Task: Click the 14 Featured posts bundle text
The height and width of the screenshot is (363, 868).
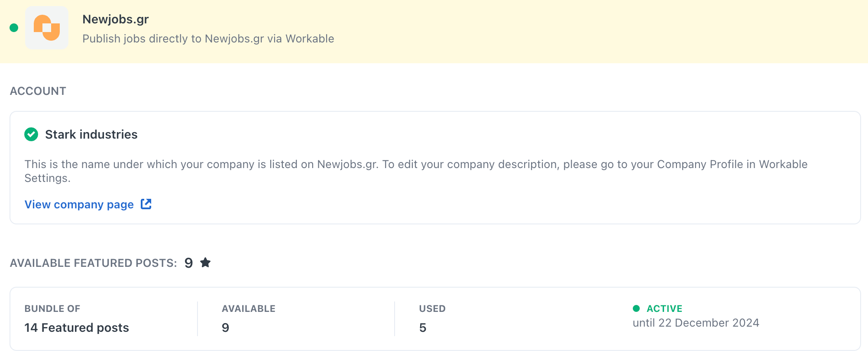Action: tap(77, 327)
